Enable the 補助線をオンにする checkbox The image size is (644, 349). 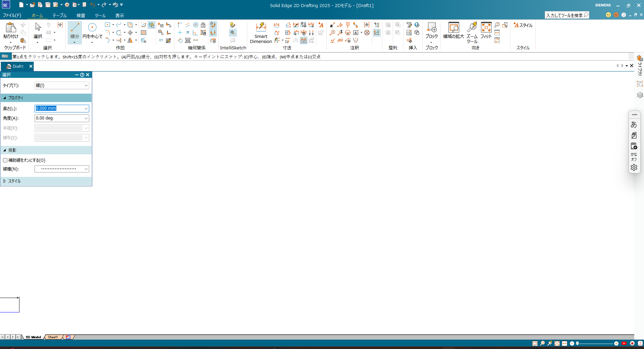tap(5, 160)
